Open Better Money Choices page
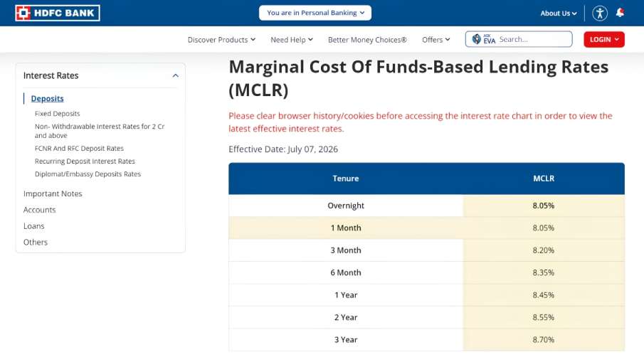 point(367,40)
